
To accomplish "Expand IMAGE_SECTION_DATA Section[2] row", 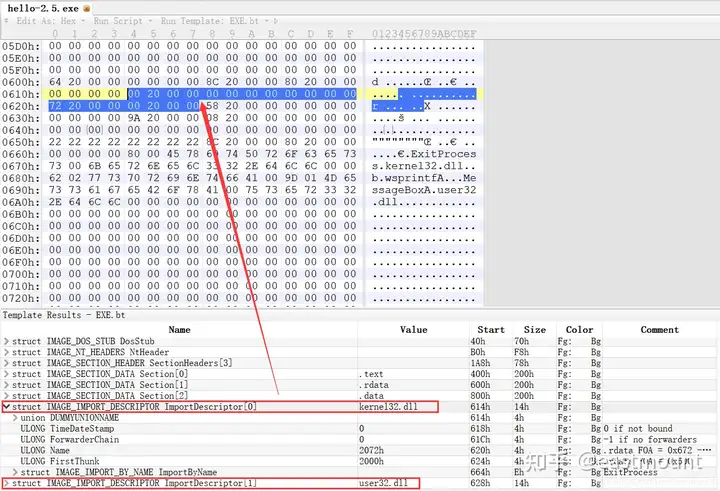I will pyautogui.click(x=6, y=395).
